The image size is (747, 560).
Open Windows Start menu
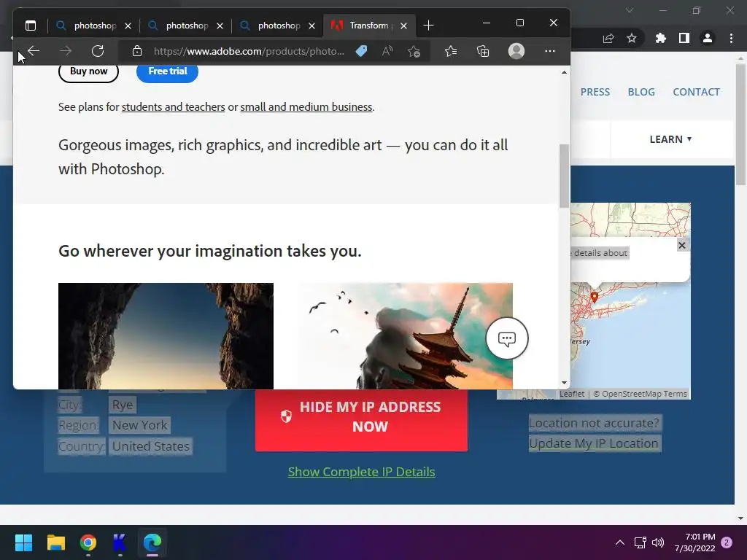pos(23,542)
